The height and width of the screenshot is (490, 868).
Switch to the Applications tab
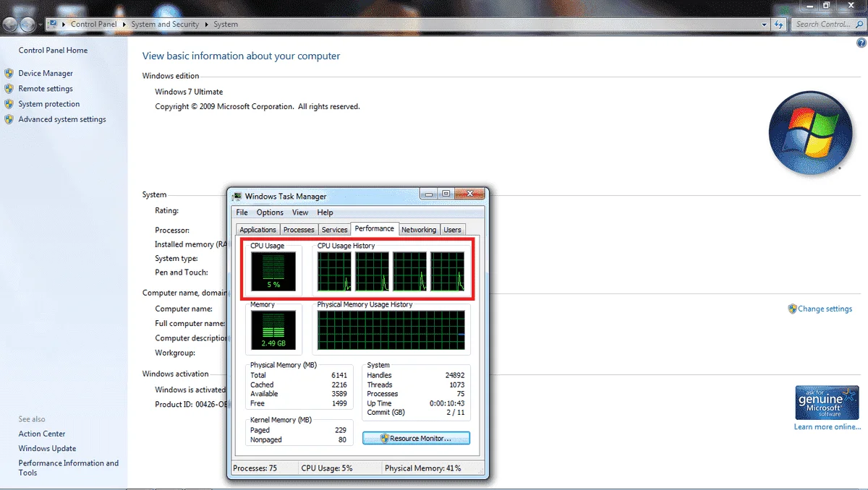tap(258, 230)
